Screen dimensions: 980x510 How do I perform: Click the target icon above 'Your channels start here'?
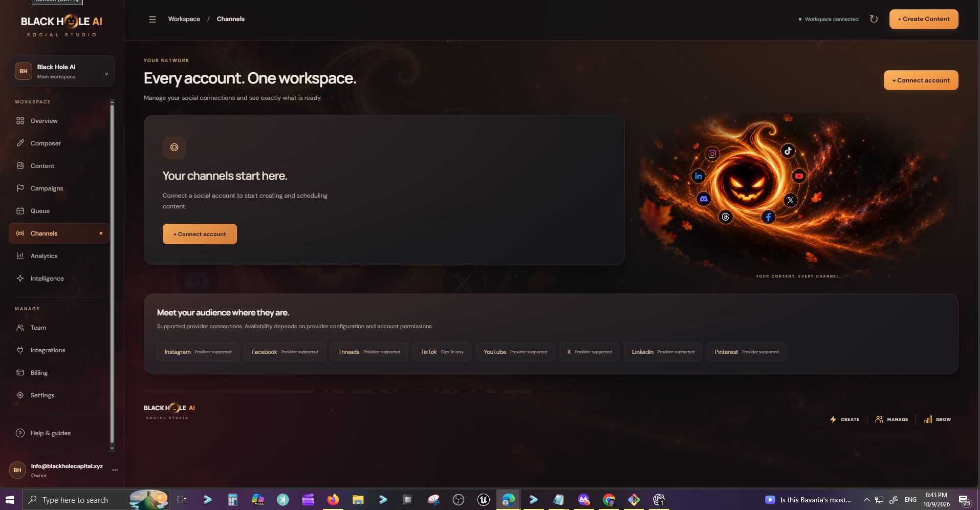174,147
